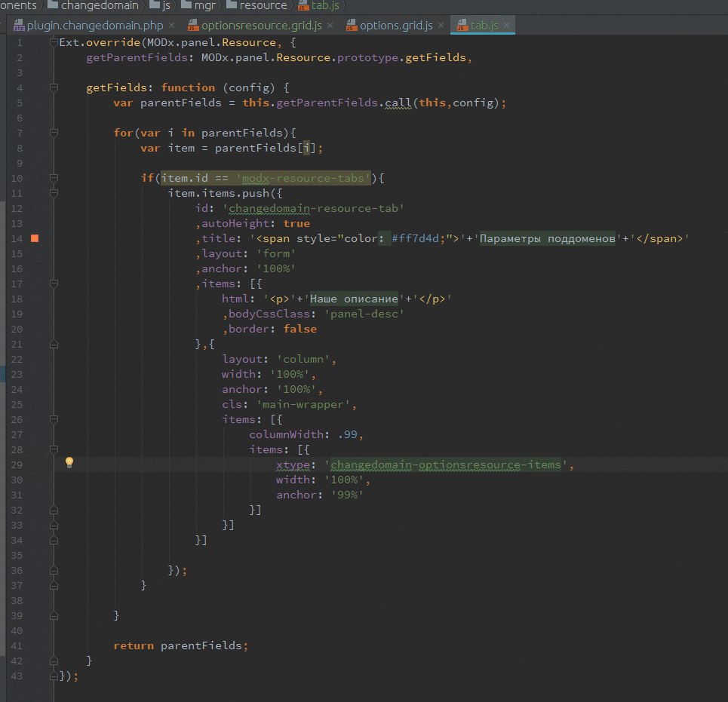The width and height of the screenshot is (728, 702).
Task: Click the mgr breadcrumb folder
Action: tap(198, 5)
